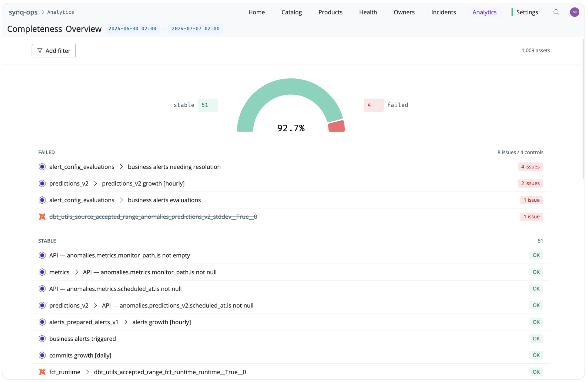Click the synq-ops breadcrumb link
The image size is (588, 382).
tap(23, 12)
